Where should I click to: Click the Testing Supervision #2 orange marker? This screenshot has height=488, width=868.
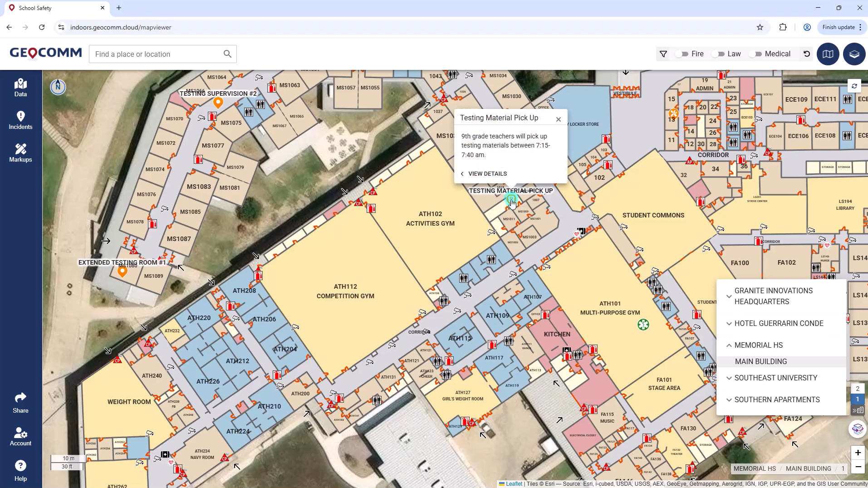click(x=218, y=103)
